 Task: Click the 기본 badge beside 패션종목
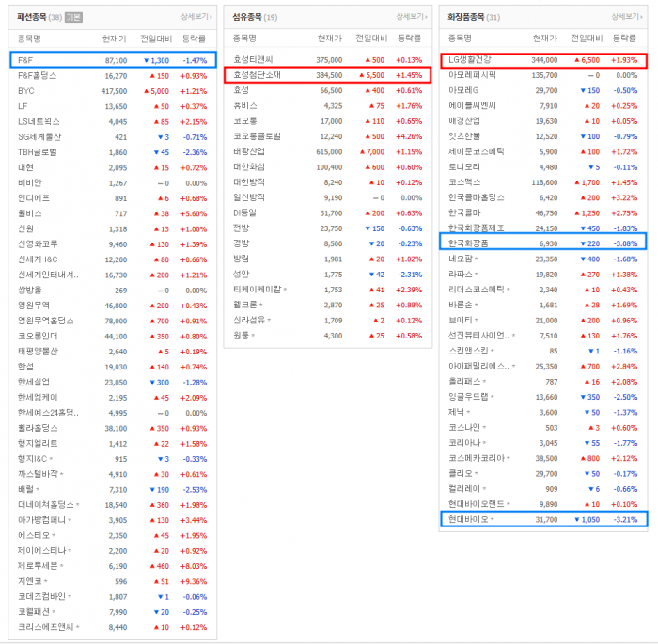point(73,17)
